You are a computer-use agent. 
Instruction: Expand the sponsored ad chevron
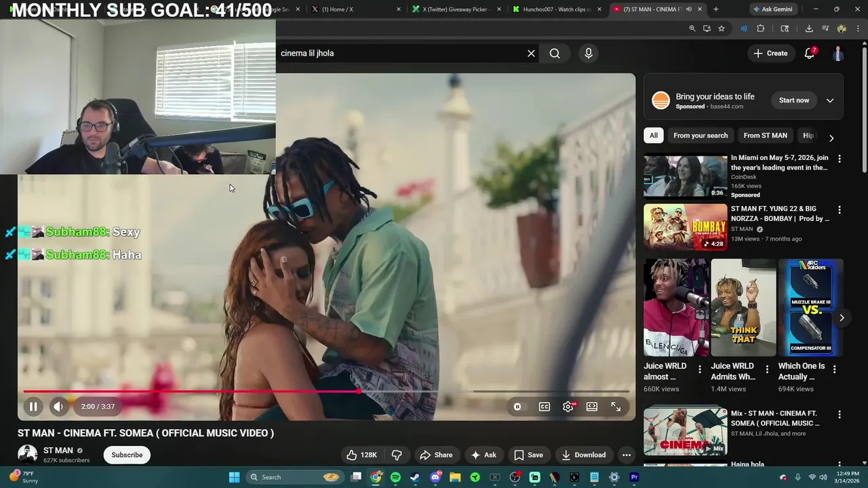coord(830,100)
